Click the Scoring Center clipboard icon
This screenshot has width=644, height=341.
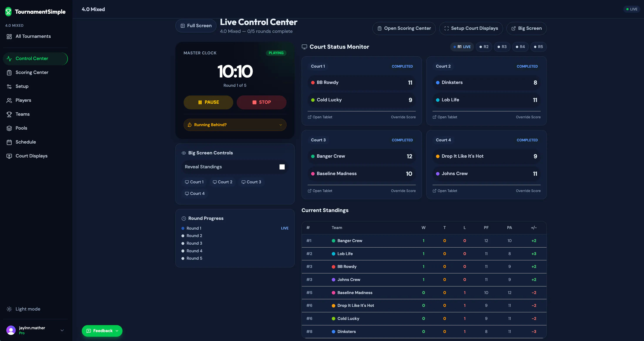click(9, 72)
